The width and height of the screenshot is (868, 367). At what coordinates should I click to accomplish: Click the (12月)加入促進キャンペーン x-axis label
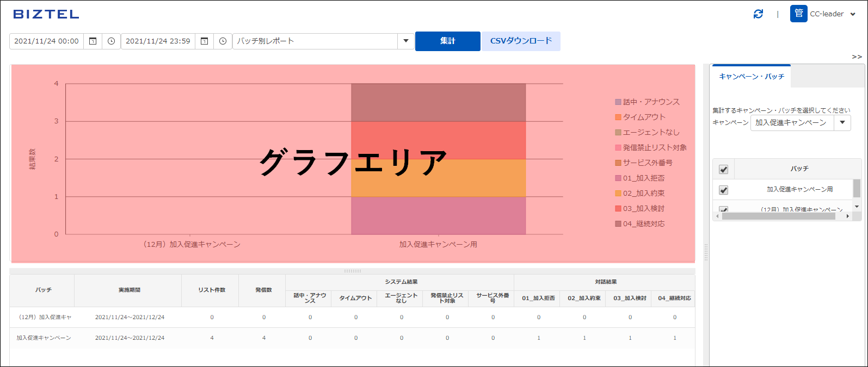(192, 245)
